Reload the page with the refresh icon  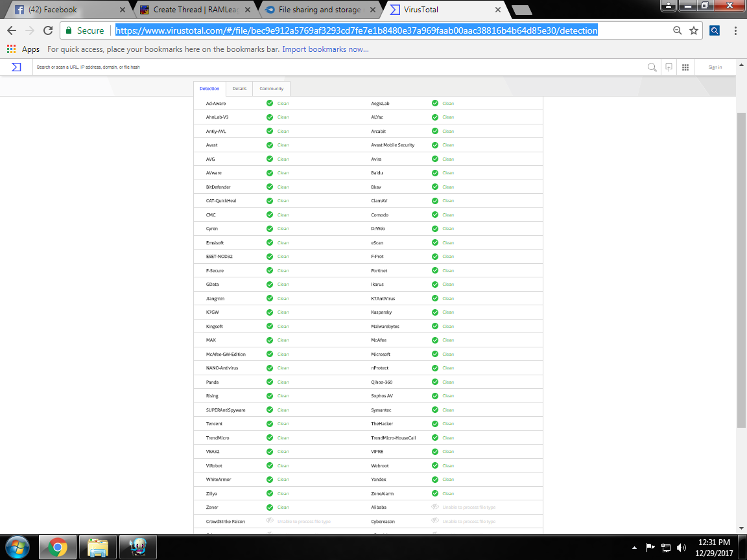pyautogui.click(x=47, y=30)
